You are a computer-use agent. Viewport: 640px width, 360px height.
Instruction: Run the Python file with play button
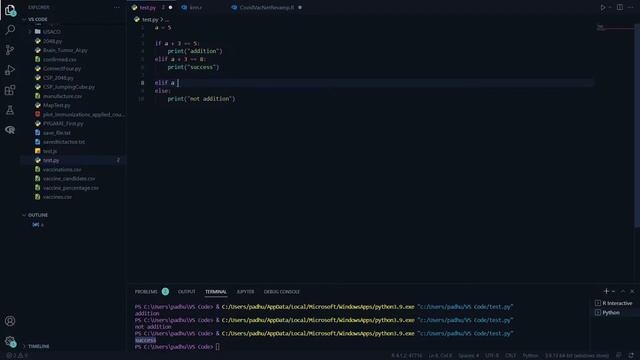click(602, 7)
